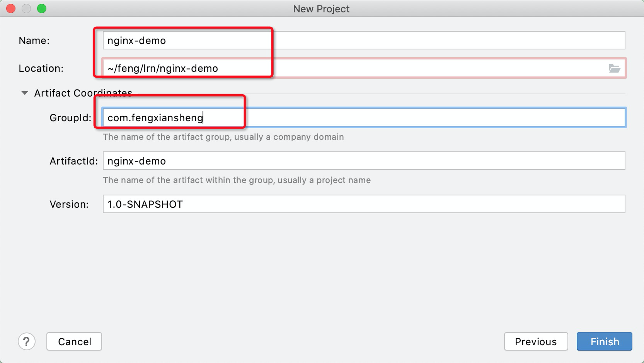Click the "Name:" label
This screenshot has width=644, height=363.
[x=34, y=41]
